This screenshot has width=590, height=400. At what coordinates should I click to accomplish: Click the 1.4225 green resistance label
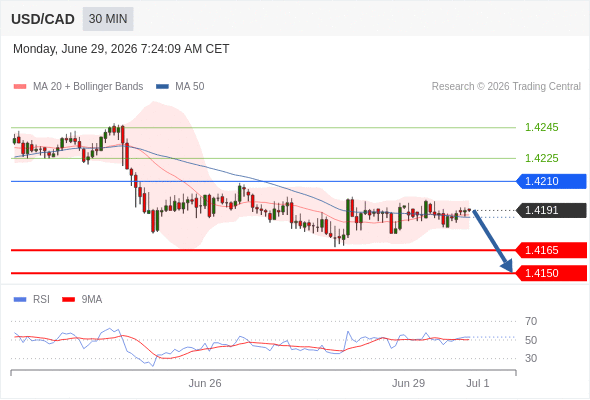coord(541,158)
